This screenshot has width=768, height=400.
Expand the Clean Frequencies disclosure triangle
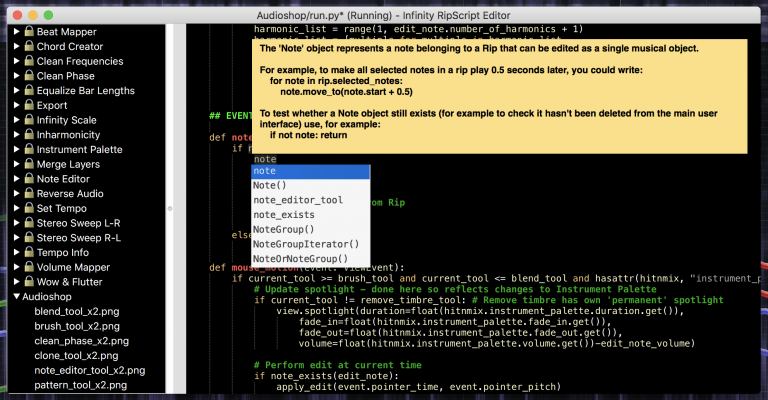(16, 61)
